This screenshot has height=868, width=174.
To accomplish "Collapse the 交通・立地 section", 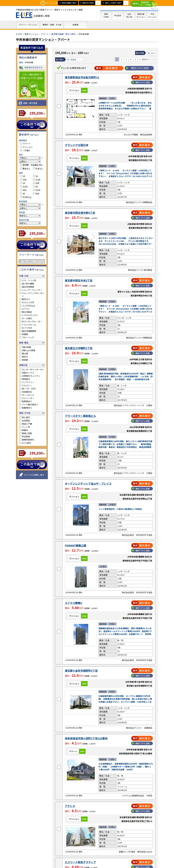I will tap(32, 276).
